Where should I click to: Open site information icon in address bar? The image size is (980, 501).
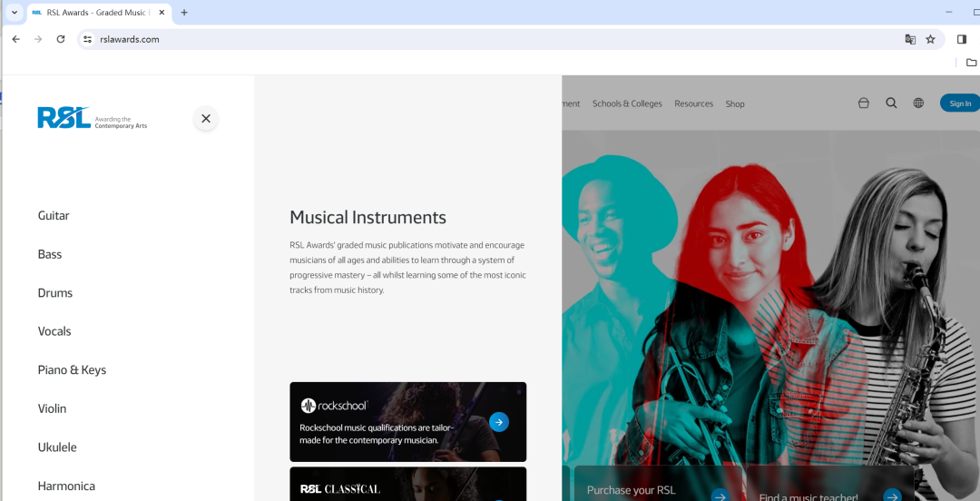coord(87,39)
